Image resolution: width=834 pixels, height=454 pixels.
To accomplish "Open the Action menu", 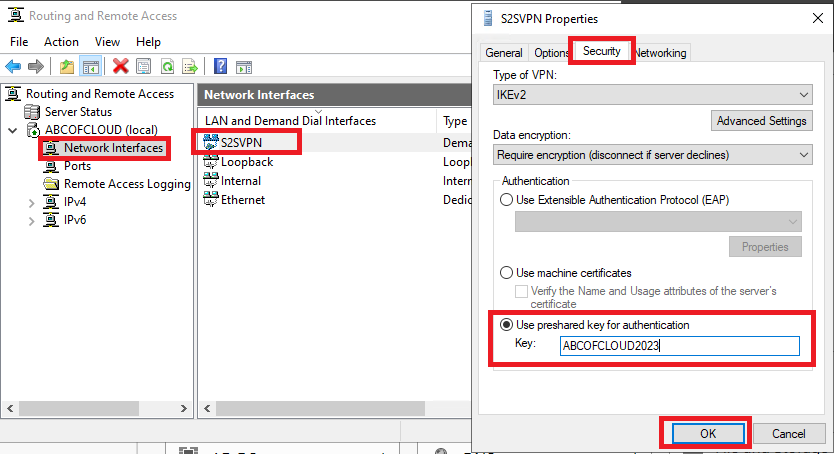I will point(61,42).
